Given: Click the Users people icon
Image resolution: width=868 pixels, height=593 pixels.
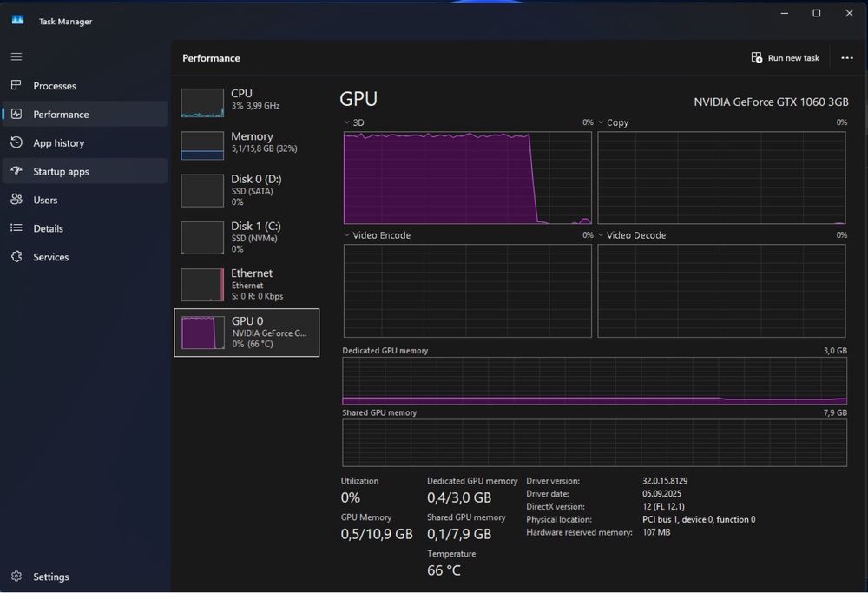Looking at the screenshot, I should tap(16, 200).
